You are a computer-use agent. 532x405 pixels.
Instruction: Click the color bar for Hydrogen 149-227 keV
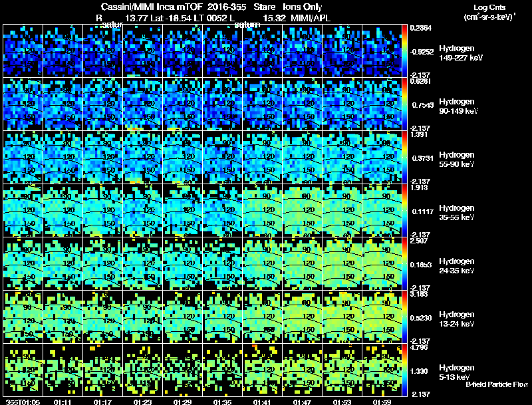pyautogui.click(x=404, y=51)
